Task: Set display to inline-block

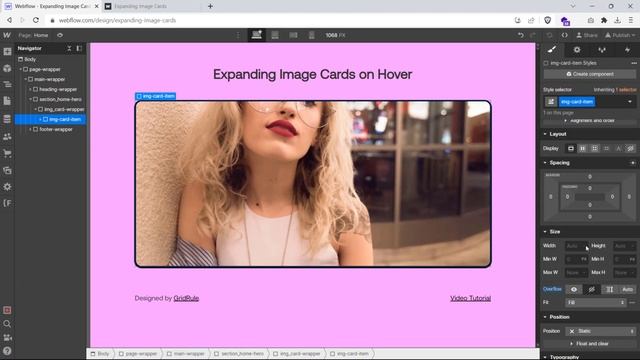Action: click(x=606, y=149)
